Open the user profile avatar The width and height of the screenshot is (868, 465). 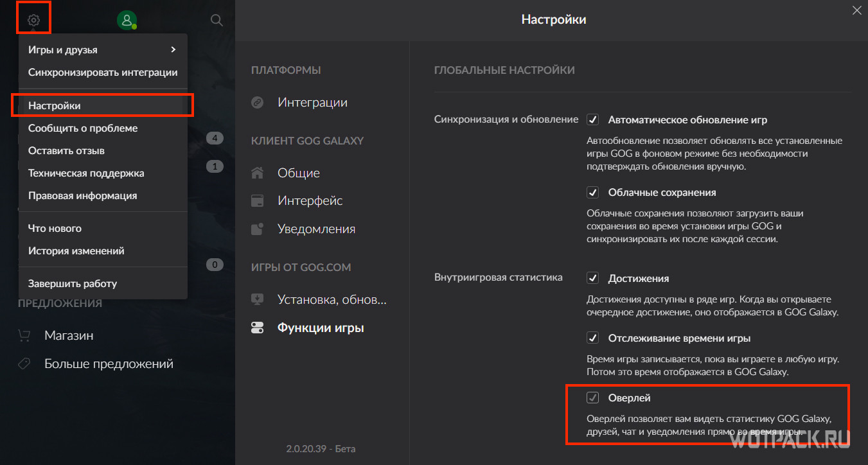tap(127, 20)
